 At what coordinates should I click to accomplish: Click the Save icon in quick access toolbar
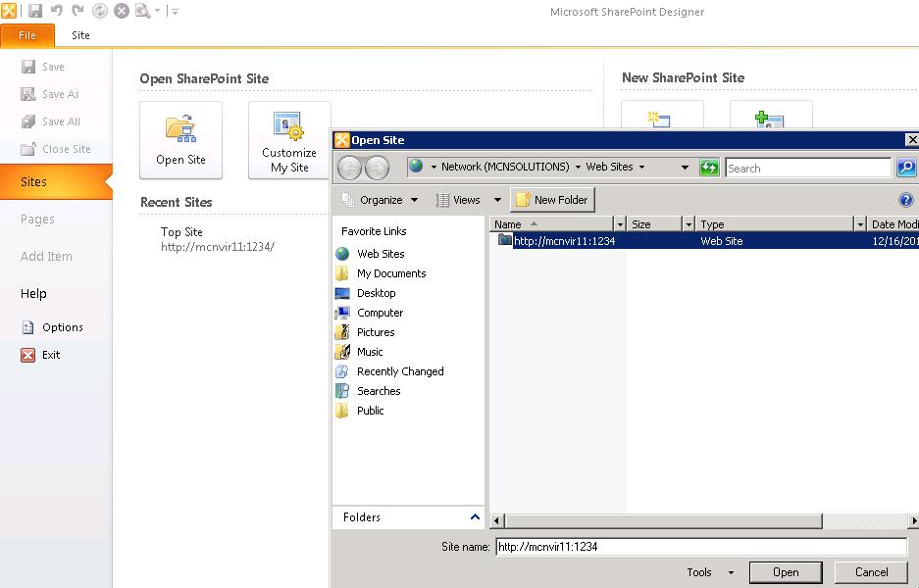[35, 11]
